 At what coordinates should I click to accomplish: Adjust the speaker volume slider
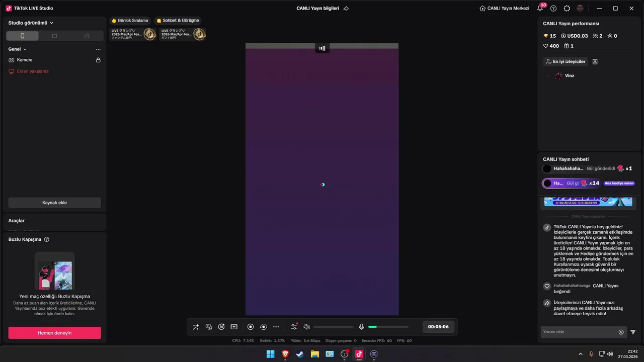tap(334, 327)
